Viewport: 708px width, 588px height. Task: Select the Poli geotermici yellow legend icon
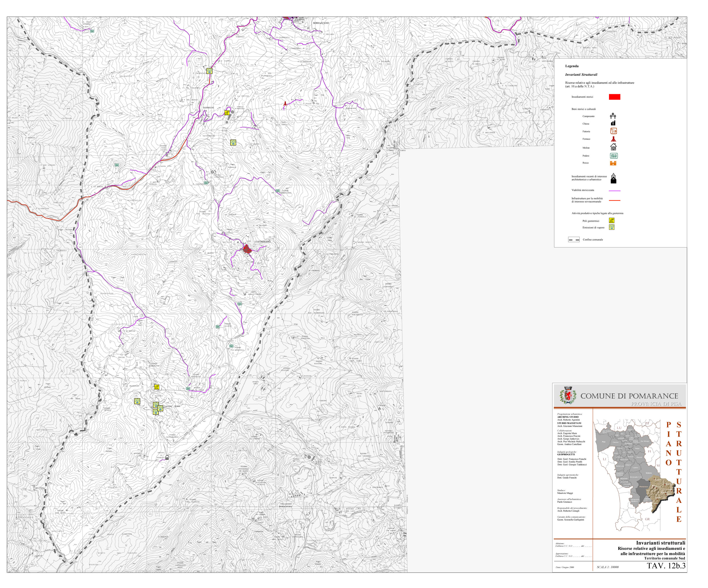click(x=612, y=220)
